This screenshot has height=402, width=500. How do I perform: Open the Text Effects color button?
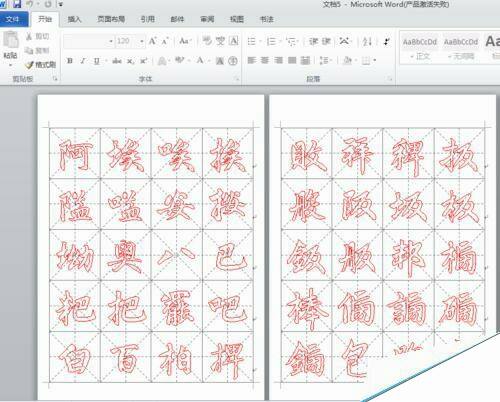162,61
